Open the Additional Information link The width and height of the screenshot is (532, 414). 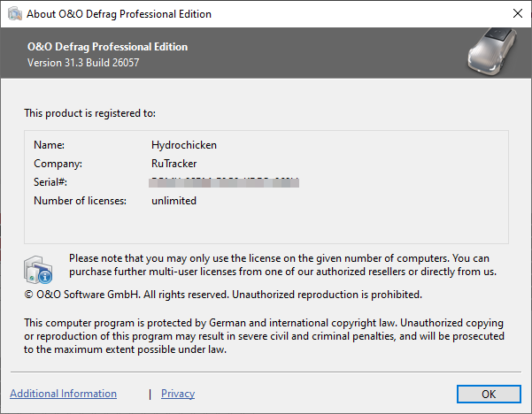[63, 394]
